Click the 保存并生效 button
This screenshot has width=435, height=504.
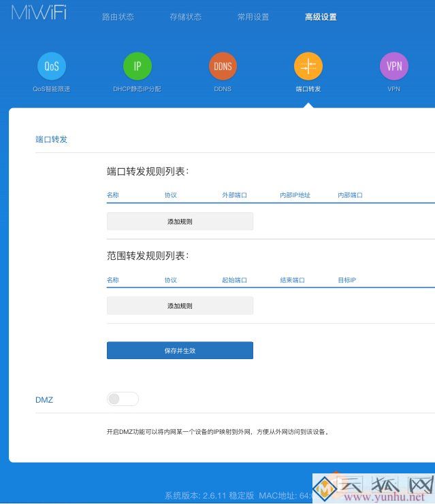pyautogui.click(x=180, y=350)
